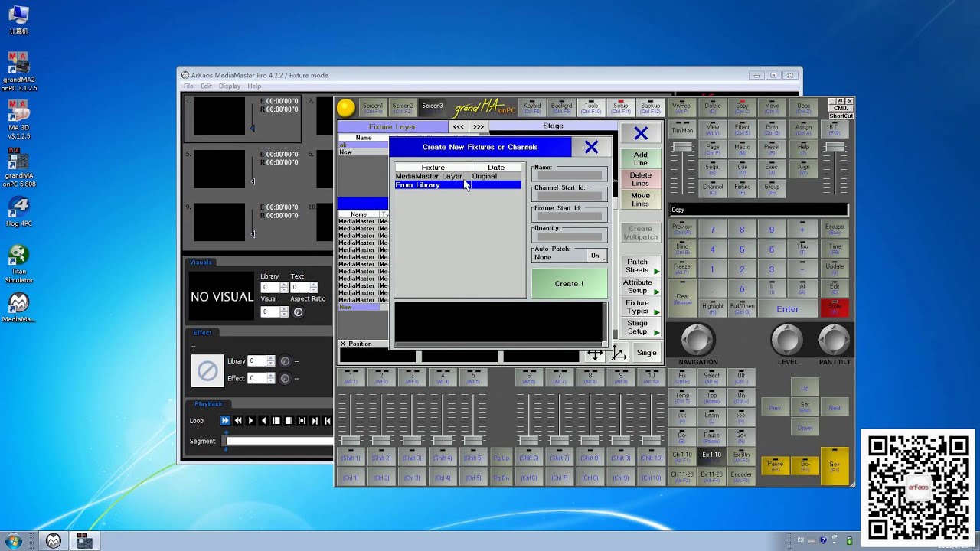This screenshot has height=551, width=980.
Task: Click the MediaMaster taskbar icon
Action: point(53,540)
